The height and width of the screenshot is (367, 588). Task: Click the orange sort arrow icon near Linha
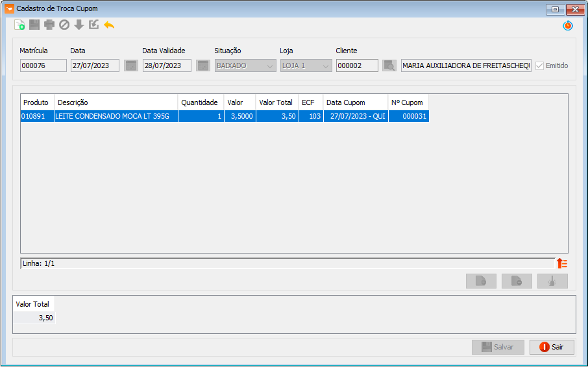(x=562, y=263)
